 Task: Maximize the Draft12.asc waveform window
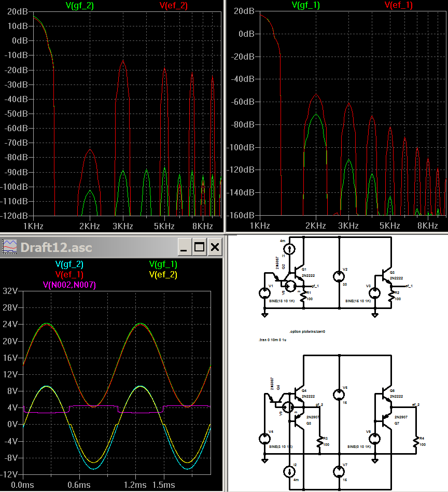tap(199, 247)
